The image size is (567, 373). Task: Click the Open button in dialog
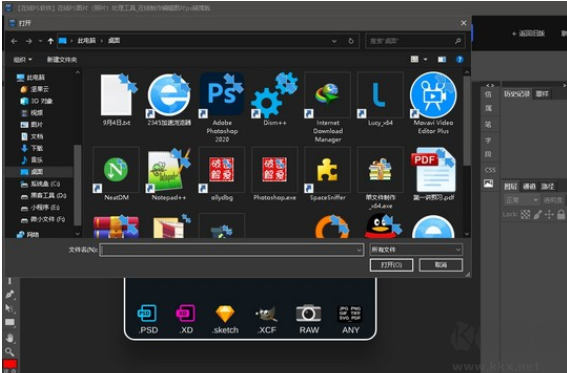(x=391, y=265)
